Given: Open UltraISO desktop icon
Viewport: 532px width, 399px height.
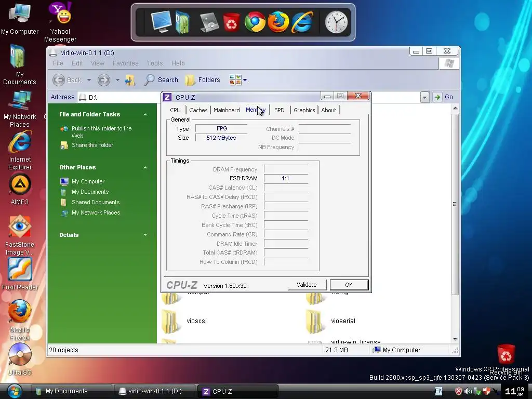Looking at the screenshot, I should pos(20,360).
